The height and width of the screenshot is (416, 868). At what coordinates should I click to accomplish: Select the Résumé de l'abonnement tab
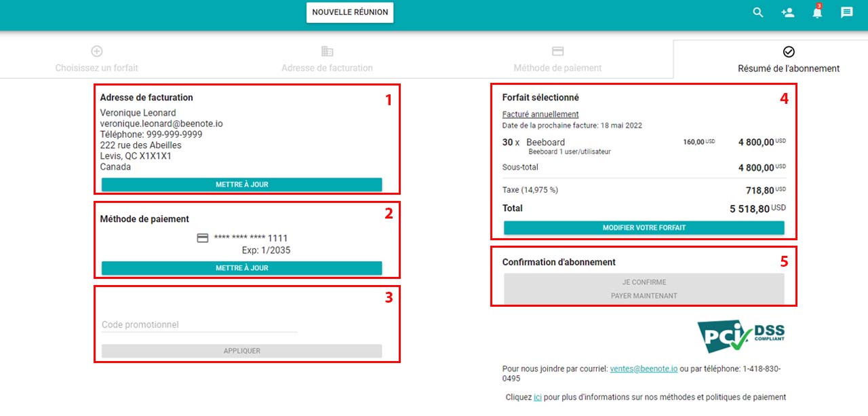pyautogui.click(x=789, y=59)
